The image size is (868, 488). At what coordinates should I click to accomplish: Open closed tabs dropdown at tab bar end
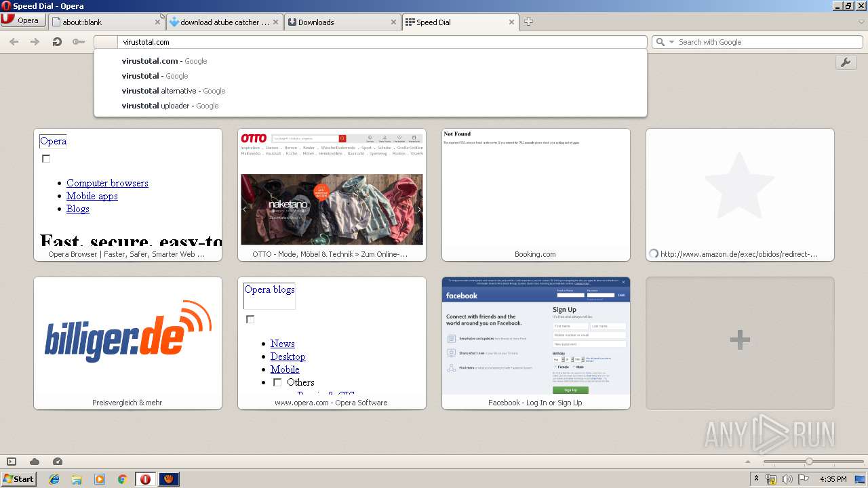point(861,22)
